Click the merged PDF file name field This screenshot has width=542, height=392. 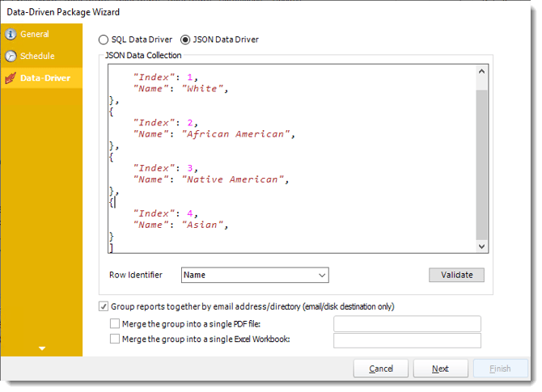point(407,324)
